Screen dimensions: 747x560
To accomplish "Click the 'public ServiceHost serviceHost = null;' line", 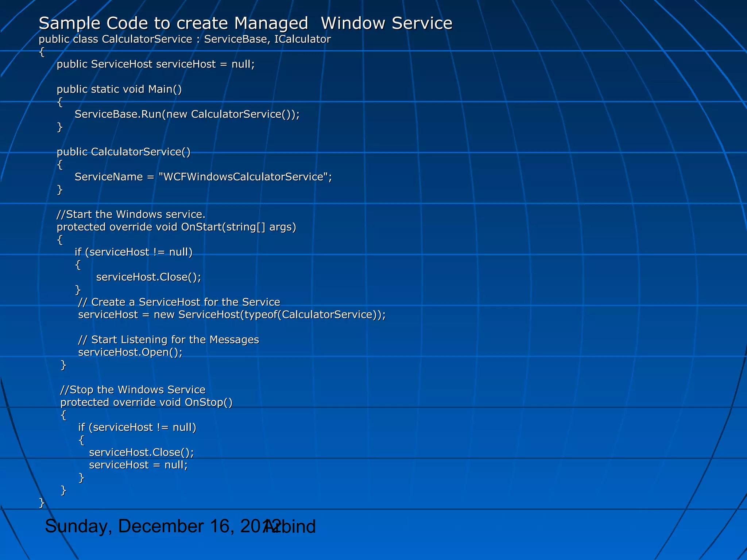I will pyautogui.click(x=155, y=64).
